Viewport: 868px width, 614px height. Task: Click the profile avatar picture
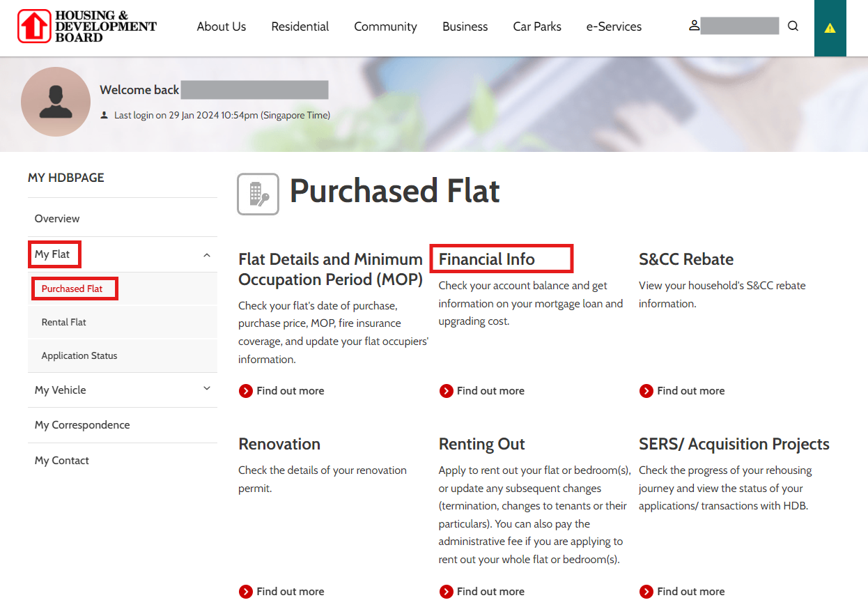pos(56,102)
